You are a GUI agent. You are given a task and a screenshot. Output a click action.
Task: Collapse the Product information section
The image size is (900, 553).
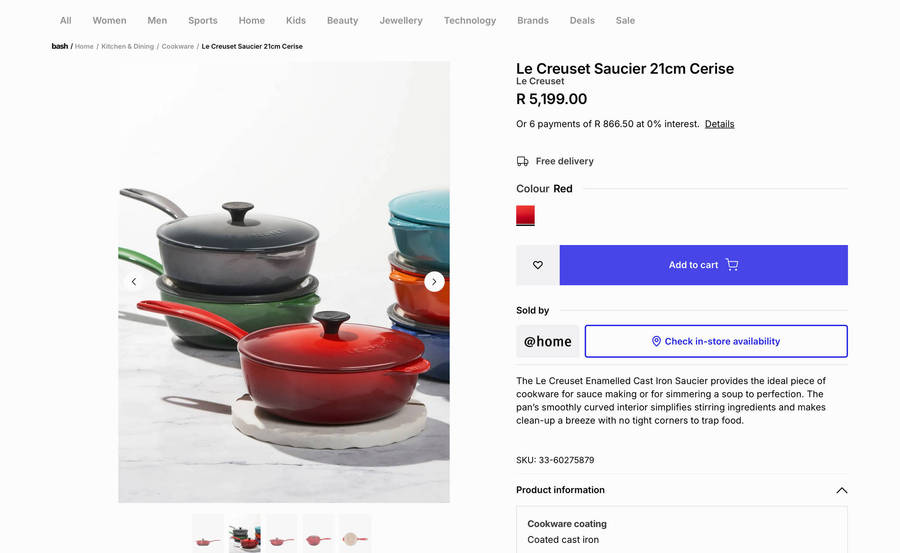(841, 490)
